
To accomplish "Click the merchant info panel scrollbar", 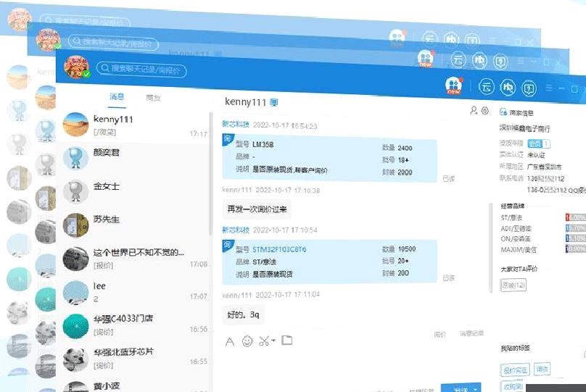I will (x=491, y=249).
